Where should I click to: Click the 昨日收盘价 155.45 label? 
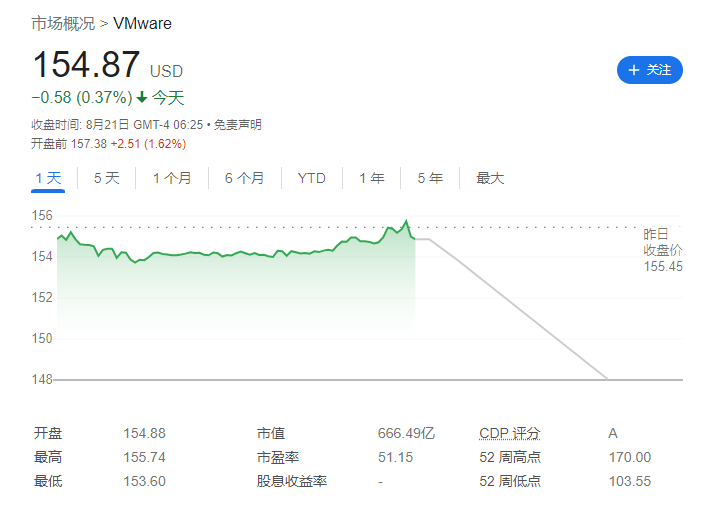663,250
